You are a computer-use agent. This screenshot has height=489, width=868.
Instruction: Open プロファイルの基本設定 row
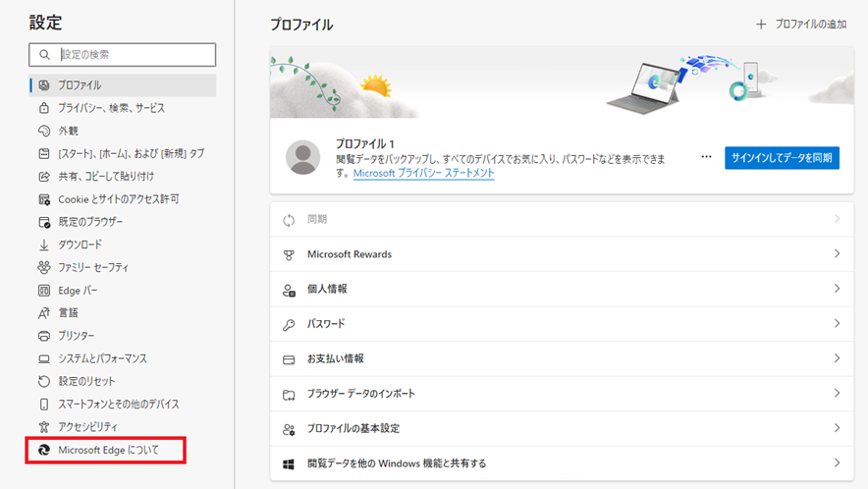coord(562,429)
